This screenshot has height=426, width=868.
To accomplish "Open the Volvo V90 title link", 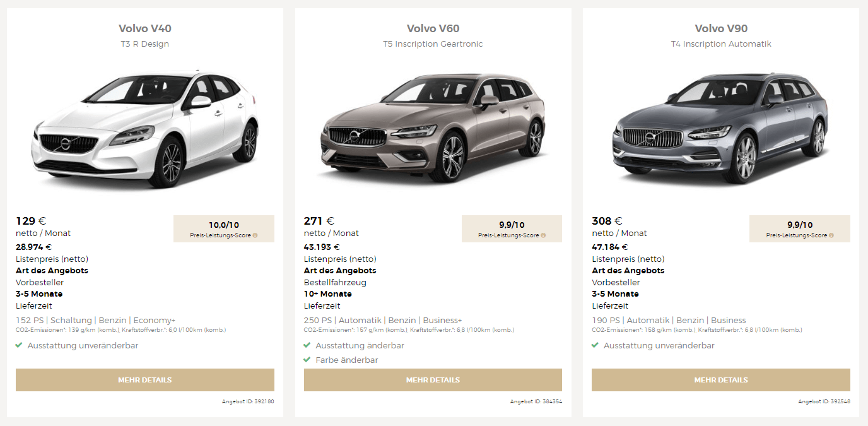I will (x=721, y=28).
